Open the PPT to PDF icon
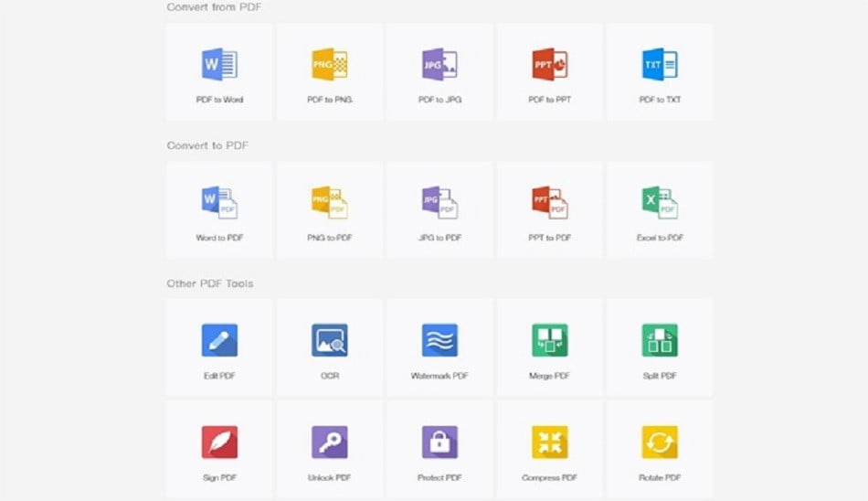The width and height of the screenshot is (868, 501). [550, 202]
